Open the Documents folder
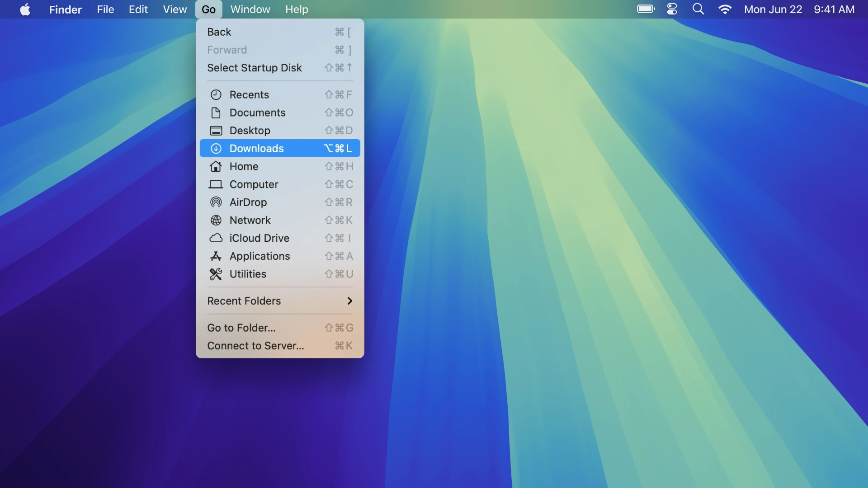Viewport: 868px width, 488px height. (x=257, y=113)
